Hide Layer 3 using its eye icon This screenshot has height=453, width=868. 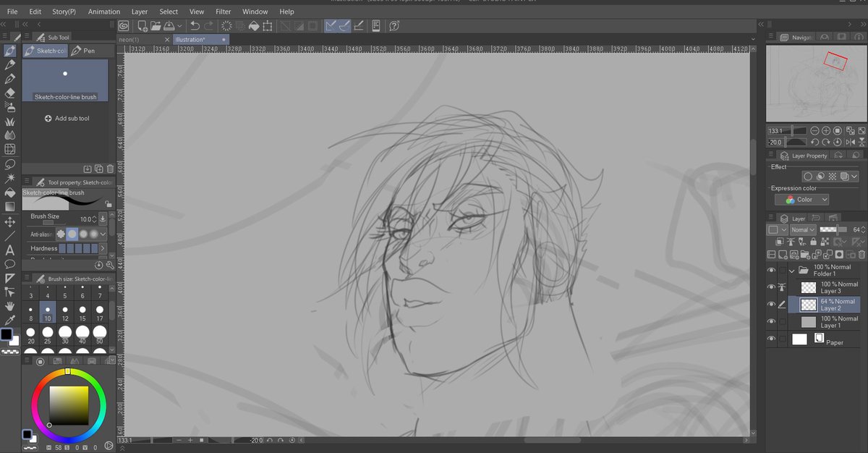771,287
